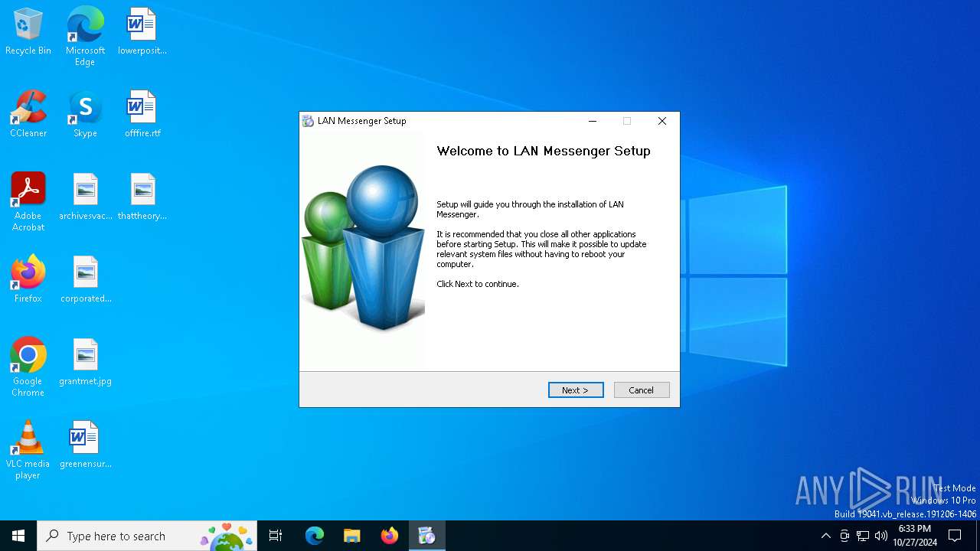Viewport: 980px width, 551px height.
Task: Select the offfire.rtf file icon
Action: [142, 115]
